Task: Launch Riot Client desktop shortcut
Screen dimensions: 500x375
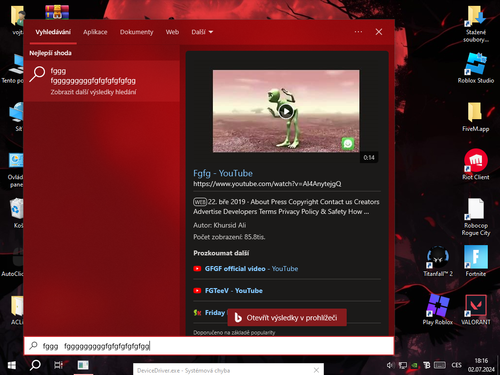Action: (476, 164)
